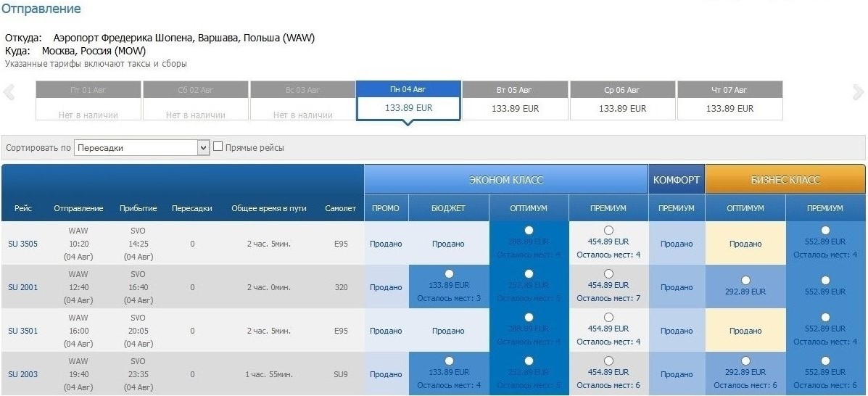
Task: Choose Бюджет 133.89 fare for SU 2003
Action: point(448,361)
